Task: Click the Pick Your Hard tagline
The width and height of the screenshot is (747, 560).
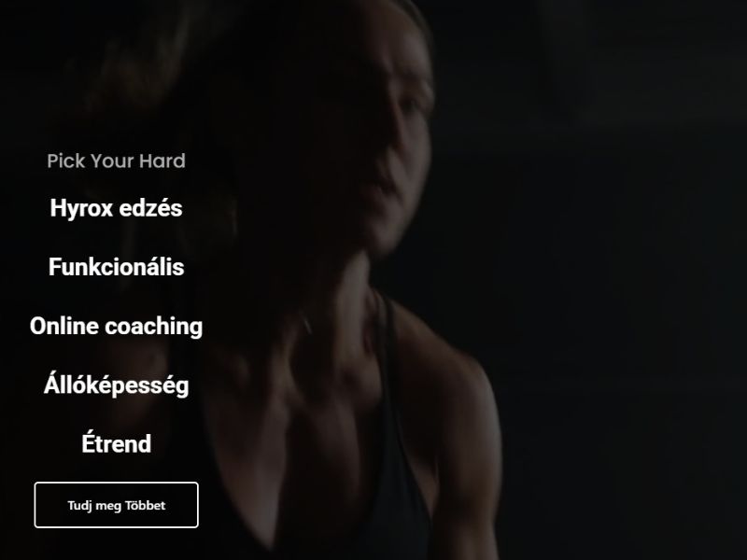Action: point(116,161)
